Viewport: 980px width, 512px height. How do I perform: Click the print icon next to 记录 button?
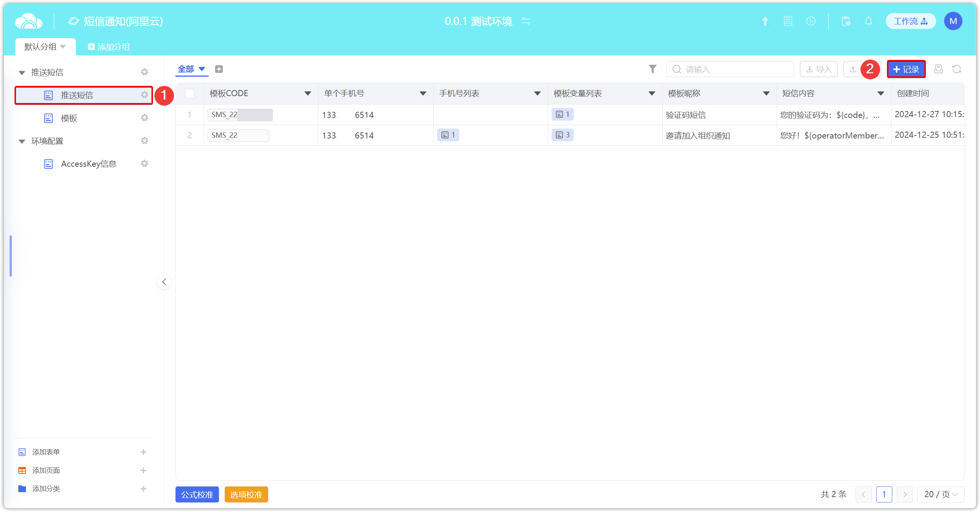tap(938, 69)
